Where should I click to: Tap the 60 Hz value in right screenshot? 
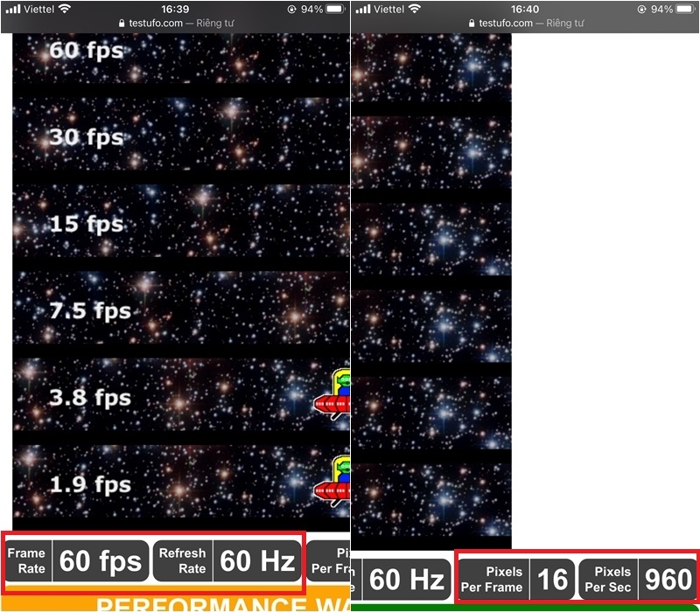pos(406,579)
